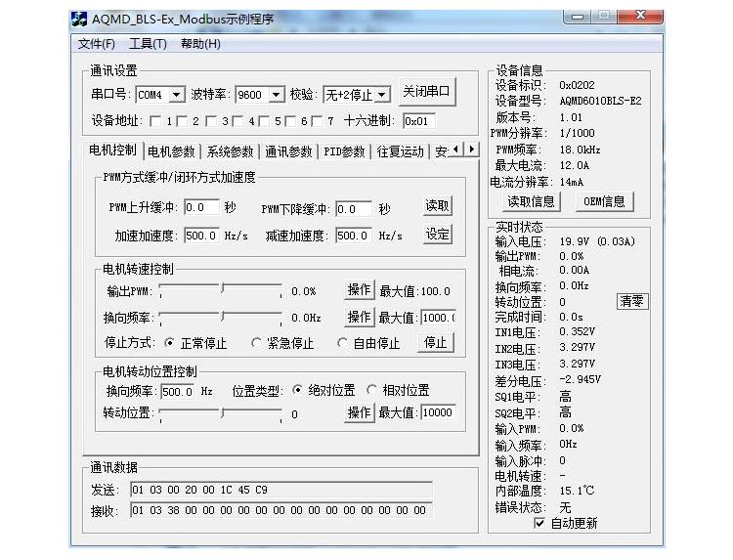This screenshot has height=560, width=733.
Task: Switch to the 电机参数 tab
Action: [x=171, y=151]
